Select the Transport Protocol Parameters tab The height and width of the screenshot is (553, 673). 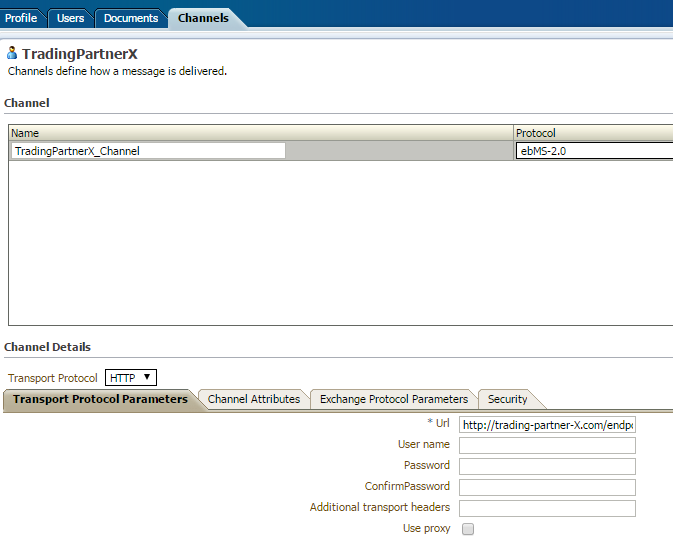pos(100,399)
